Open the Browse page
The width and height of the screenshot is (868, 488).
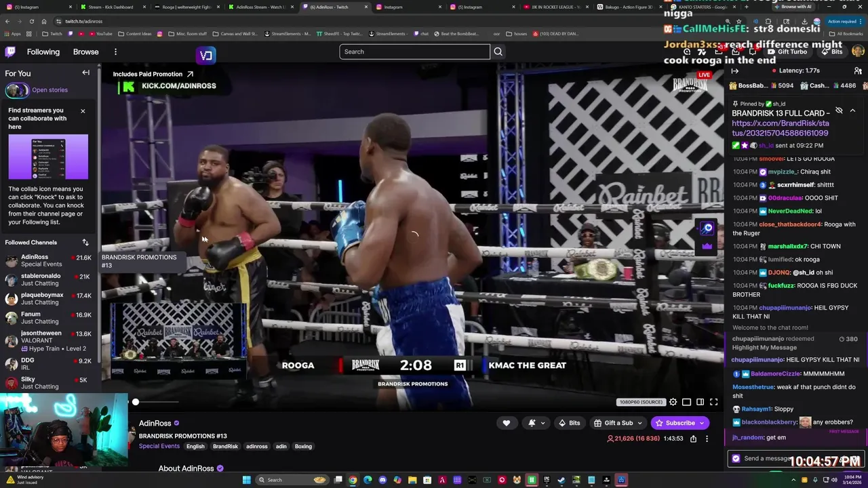[85, 52]
